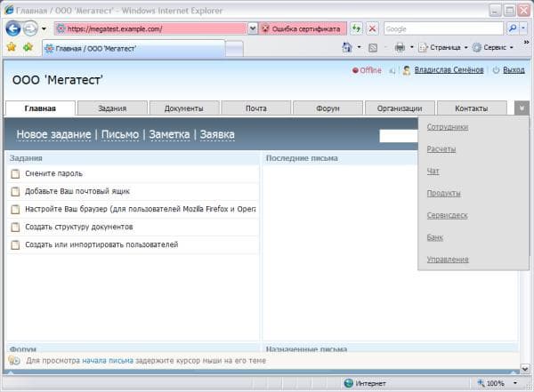Select Сервисдеск in the dropdown menu
Viewport: 534px width, 392px height.
447,215
